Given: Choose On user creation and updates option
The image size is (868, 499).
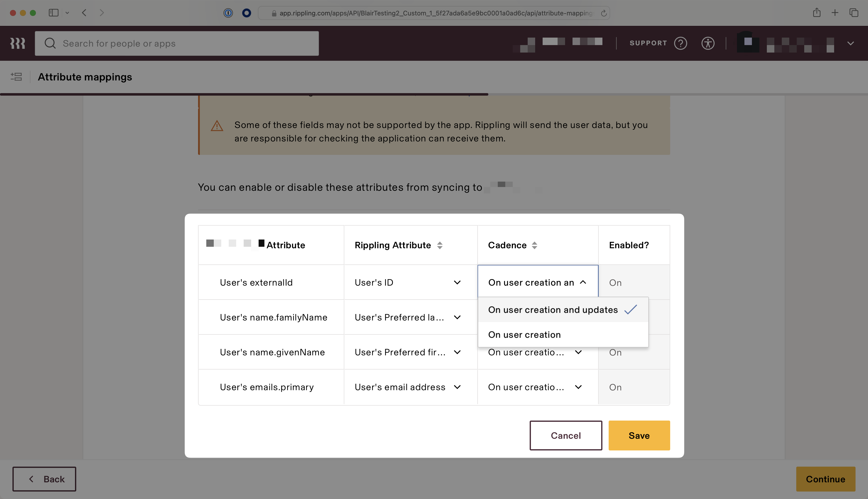Looking at the screenshot, I should pos(553,310).
